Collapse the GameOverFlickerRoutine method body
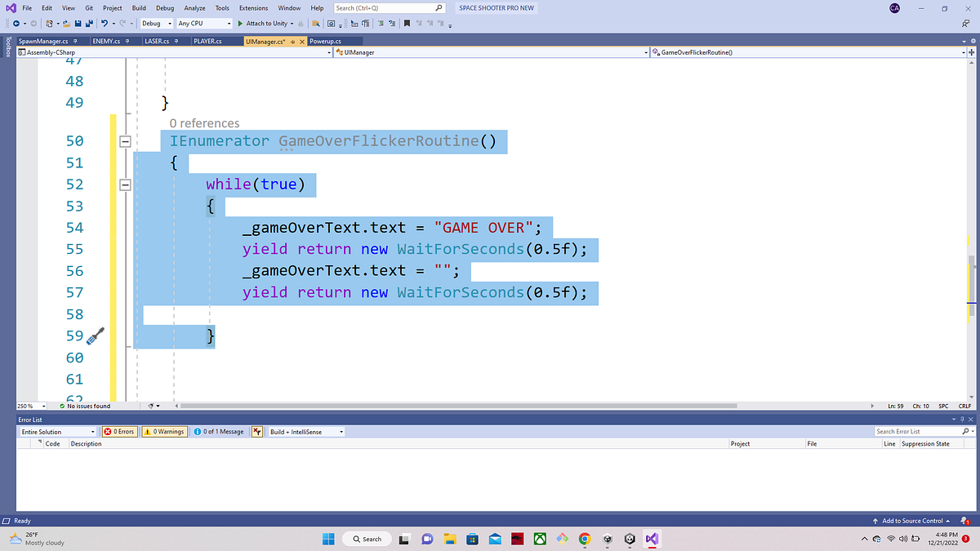Image resolution: width=980 pixels, height=551 pixels. (124, 140)
